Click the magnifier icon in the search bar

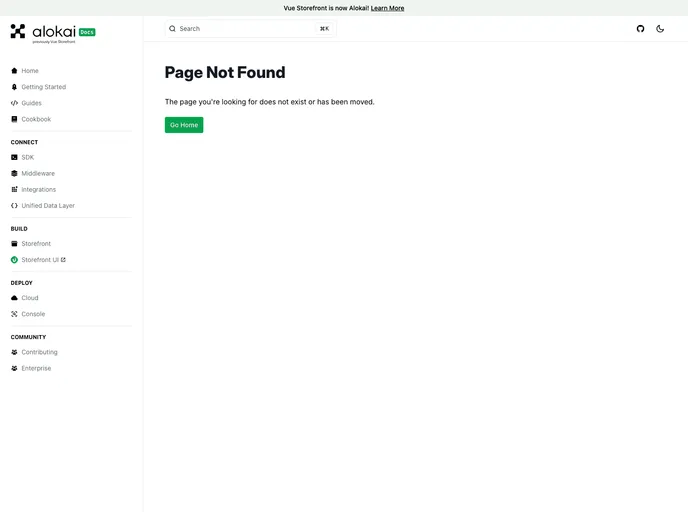click(x=172, y=29)
